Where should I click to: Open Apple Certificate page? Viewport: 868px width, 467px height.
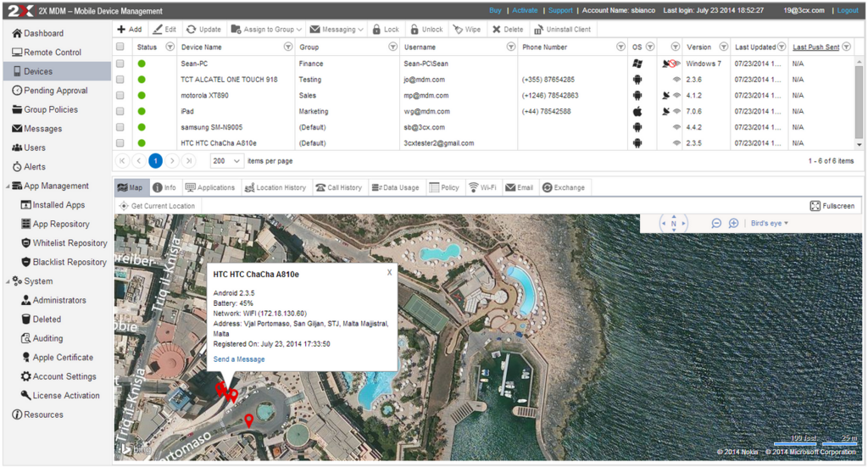pyautogui.click(x=57, y=358)
